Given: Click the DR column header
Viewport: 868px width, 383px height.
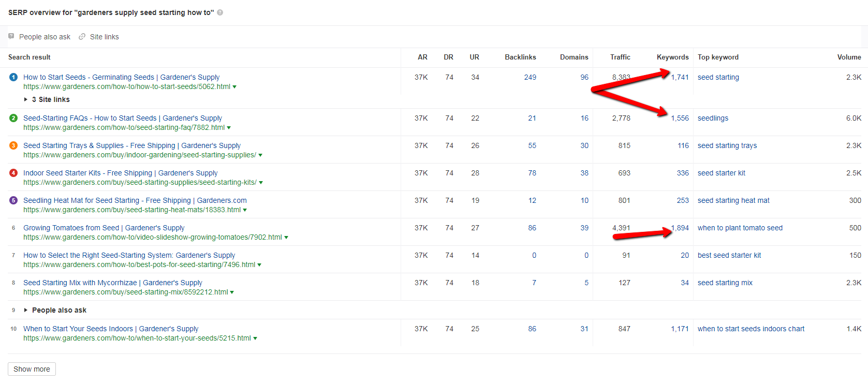Looking at the screenshot, I should coord(448,57).
